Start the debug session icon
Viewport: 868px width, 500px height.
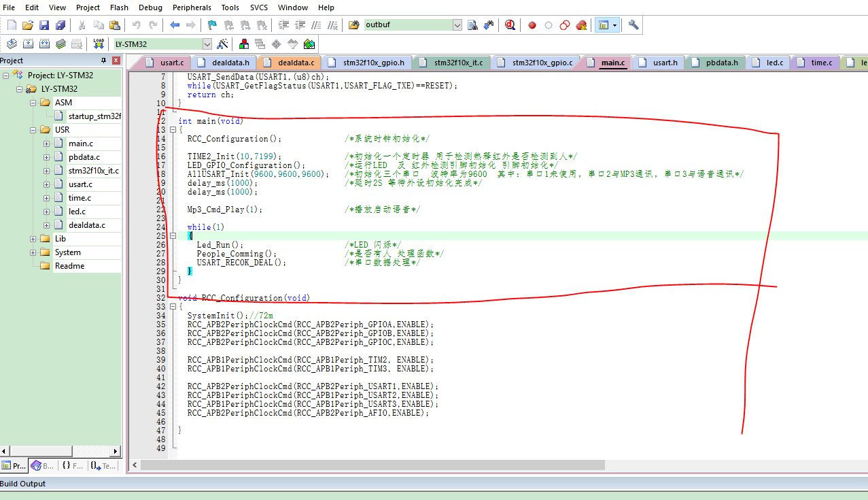click(x=510, y=25)
